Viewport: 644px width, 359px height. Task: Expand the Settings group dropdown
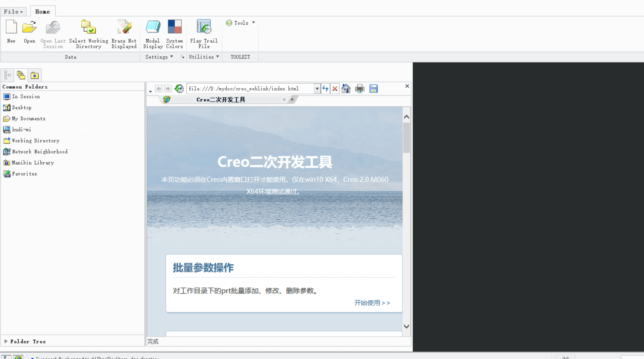coord(159,57)
